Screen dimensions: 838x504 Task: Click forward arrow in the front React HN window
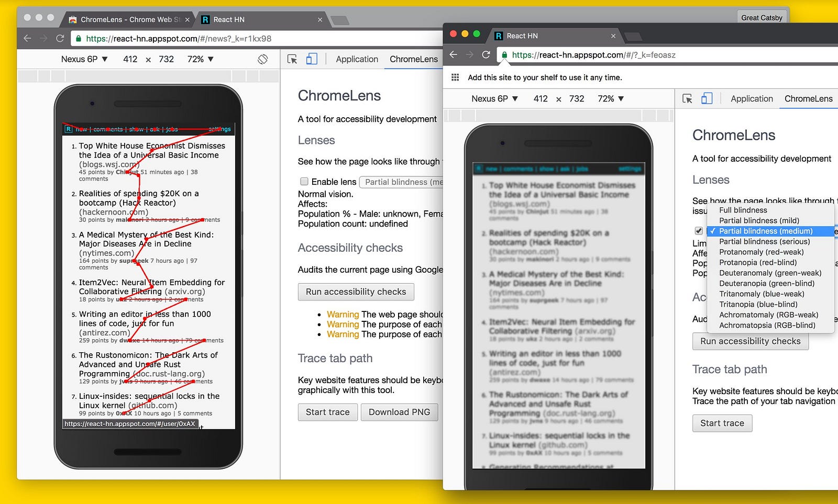[470, 54]
